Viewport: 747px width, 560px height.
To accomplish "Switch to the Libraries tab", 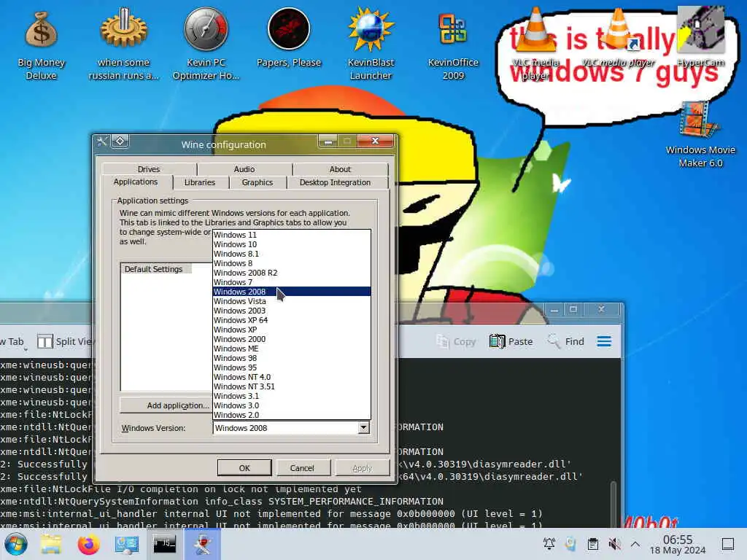I will coord(200,182).
